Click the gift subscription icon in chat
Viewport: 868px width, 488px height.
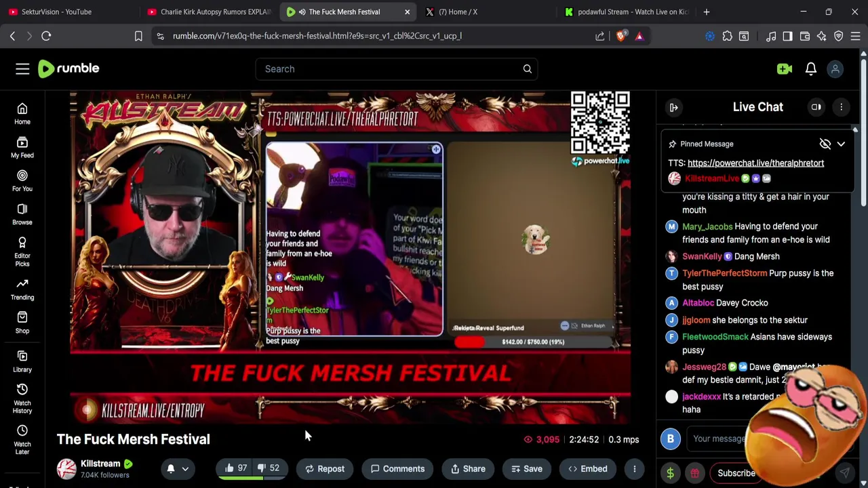(695, 473)
